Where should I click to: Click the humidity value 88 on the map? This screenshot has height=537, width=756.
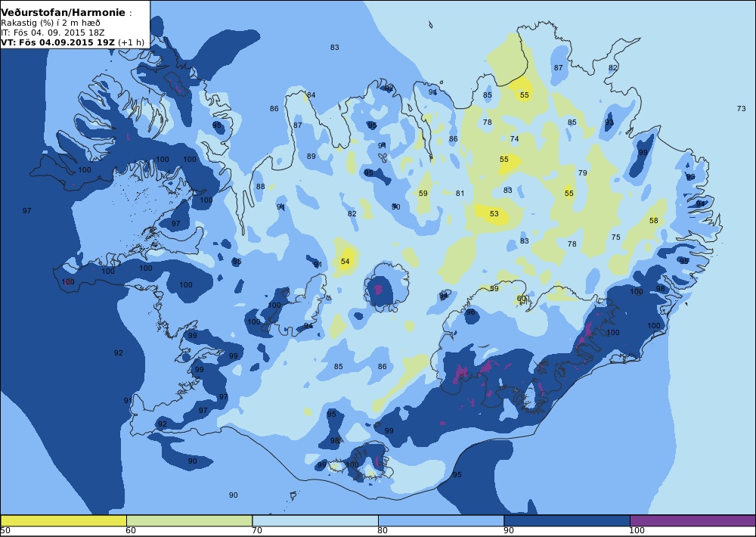260,187
